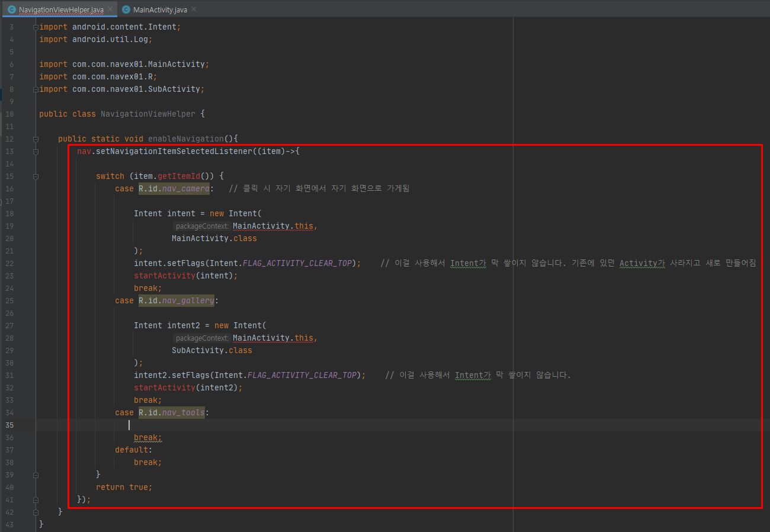Place the cursor on nav_gallery

(188, 301)
